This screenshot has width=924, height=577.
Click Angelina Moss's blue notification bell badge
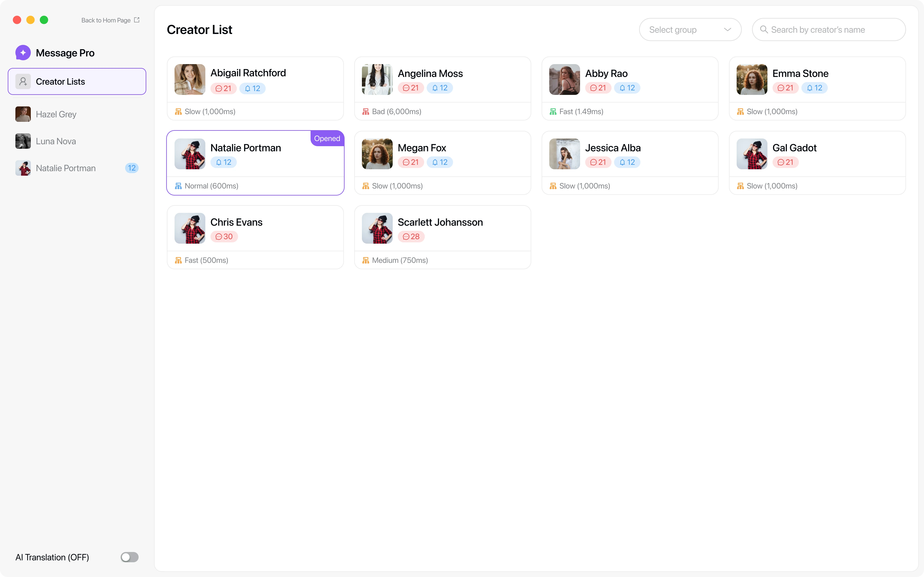tap(440, 88)
